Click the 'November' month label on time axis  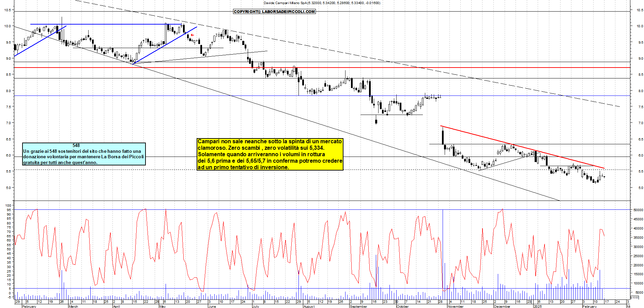pyautogui.click(x=456, y=306)
